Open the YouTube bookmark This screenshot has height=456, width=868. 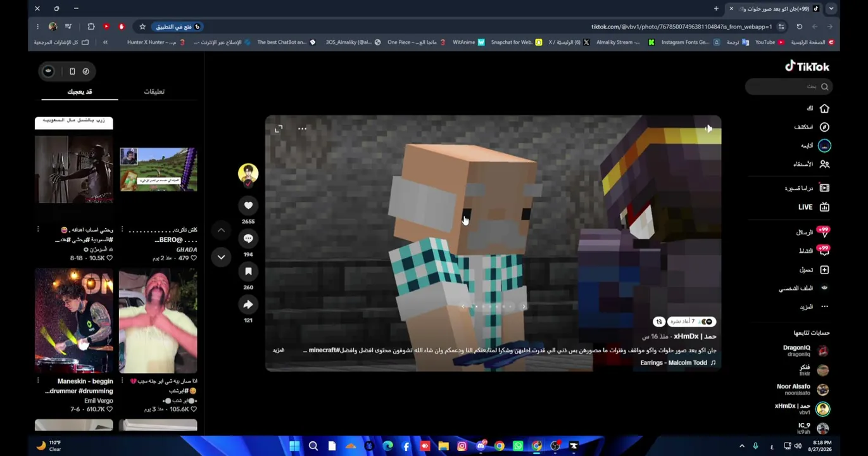tap(770, 42)
